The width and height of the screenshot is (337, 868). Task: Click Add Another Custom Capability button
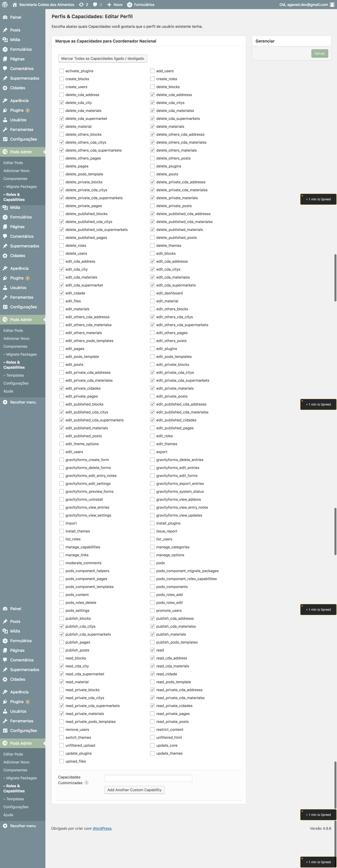(134, 790)
